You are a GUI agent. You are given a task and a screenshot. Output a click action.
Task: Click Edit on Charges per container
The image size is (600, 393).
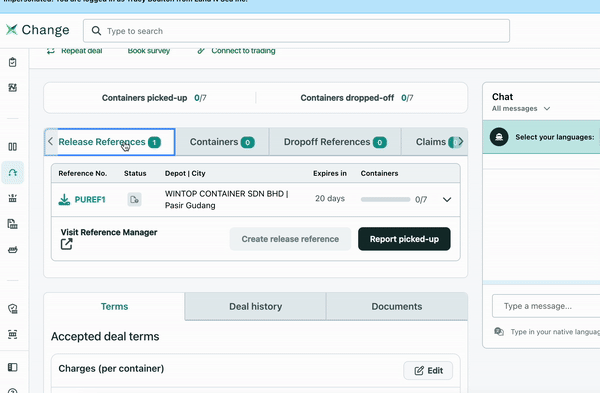point(428,370)
